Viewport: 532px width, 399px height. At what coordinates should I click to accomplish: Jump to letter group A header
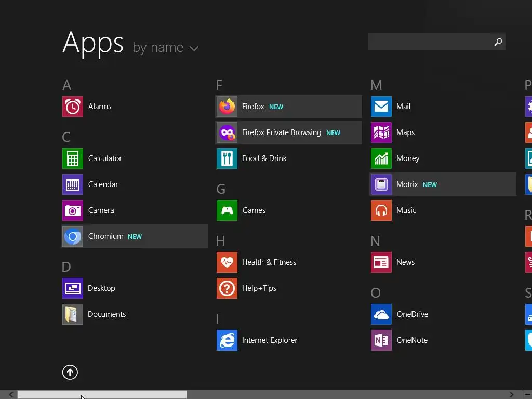(x=67, y=85)
